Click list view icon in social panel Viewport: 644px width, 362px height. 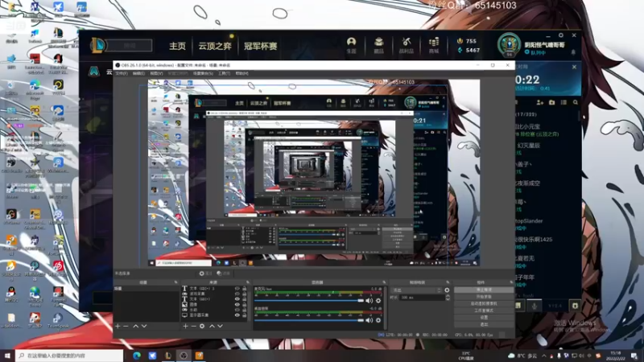pyautogui.click(x=563, y=102)
